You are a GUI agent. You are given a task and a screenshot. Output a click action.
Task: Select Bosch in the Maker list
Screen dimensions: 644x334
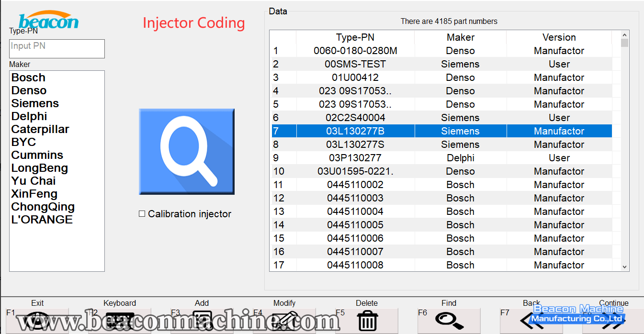(29, 78)
